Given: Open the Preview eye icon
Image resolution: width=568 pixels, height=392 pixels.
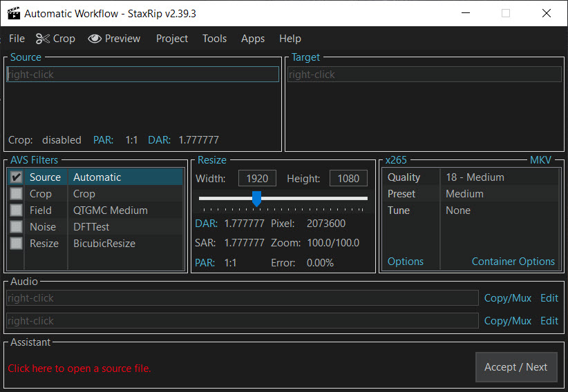Looking at the screenshot, I should 95,39.
